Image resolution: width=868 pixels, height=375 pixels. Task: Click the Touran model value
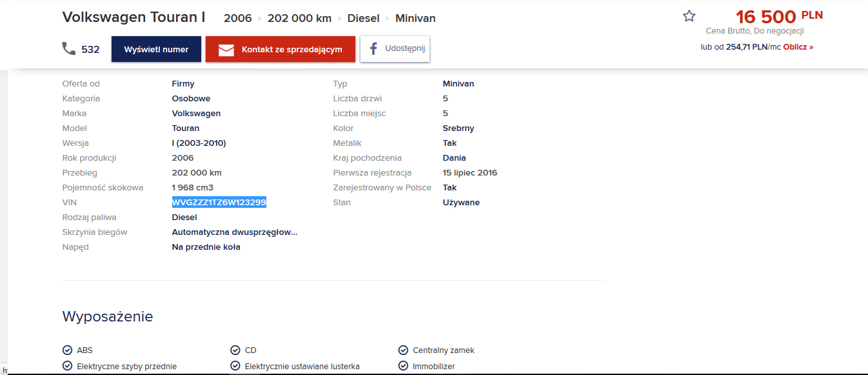click(x=186, y=128)
